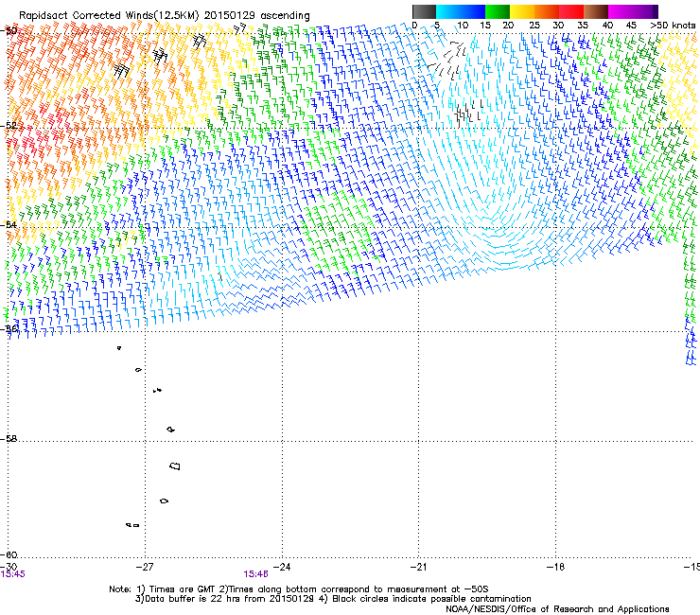Click the purple 15:45 time label
The width and height of the screenshot is (700, 615).
click(x=13, y=574)
